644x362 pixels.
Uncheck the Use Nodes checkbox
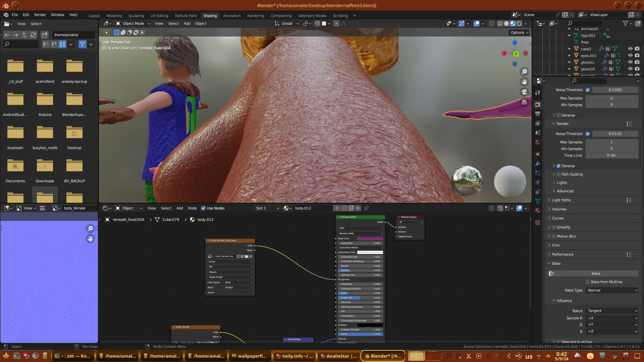[x=203, y=208]
